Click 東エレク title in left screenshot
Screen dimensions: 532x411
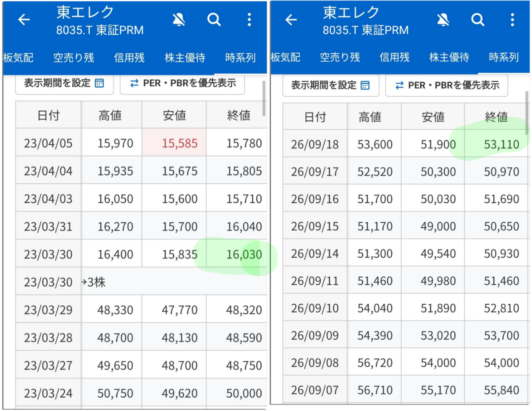click(x=85, y=12)
